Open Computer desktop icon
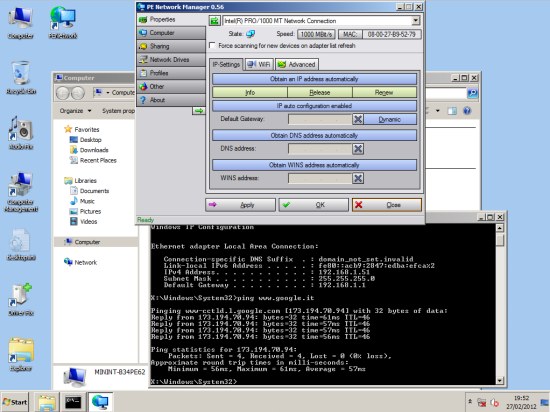550x412 pixels. pos(20,22)
